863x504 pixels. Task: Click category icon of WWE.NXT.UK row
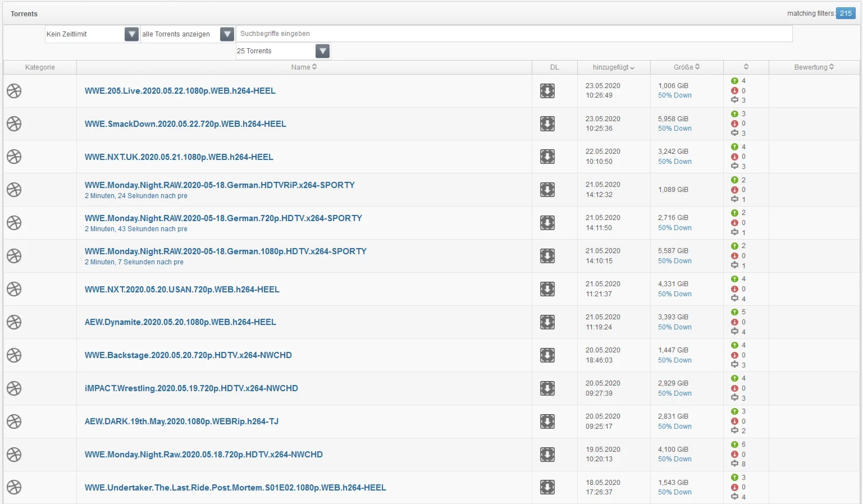coord(14,157)
